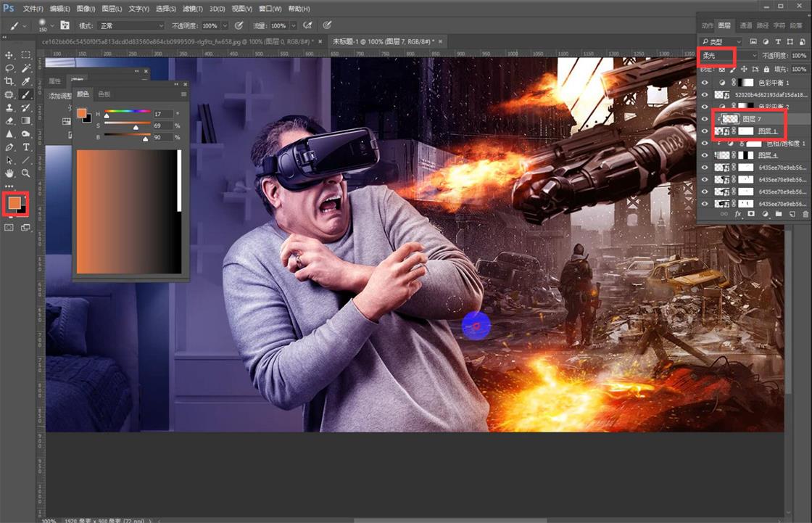Toggle visibility of 图层 1 layer
812x523 pixels.
[703, 131]
